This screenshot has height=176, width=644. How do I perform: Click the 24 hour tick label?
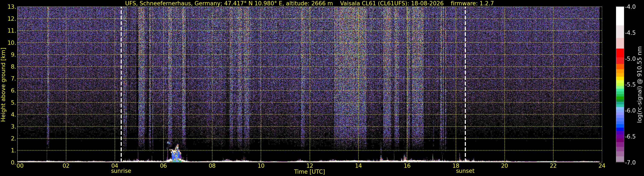point(602,166)
